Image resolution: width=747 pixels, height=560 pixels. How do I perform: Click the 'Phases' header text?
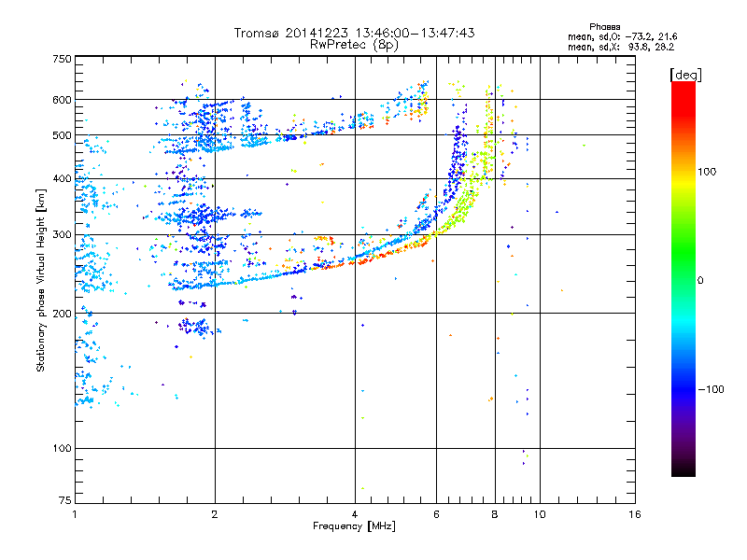click(x=604, y=27)
